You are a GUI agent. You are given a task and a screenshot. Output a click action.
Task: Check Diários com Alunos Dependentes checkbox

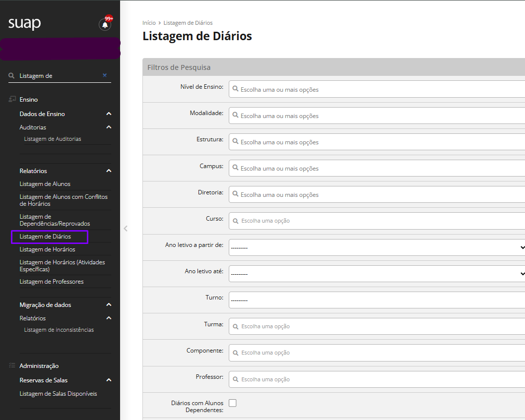(x=232, y=403)
